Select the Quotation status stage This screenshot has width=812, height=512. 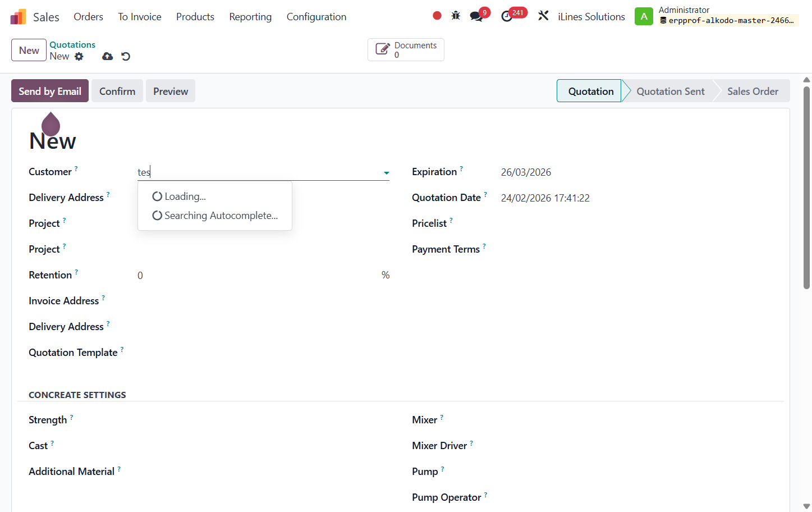tap(590, 91)
